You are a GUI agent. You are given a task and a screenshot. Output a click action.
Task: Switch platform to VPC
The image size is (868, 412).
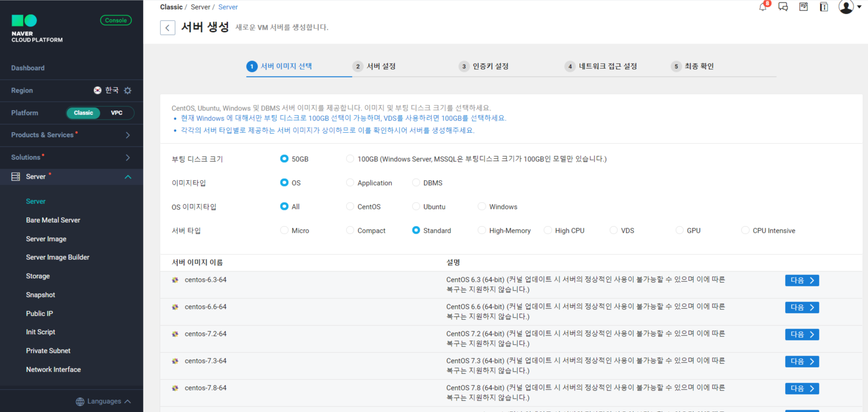click(117, 113)
